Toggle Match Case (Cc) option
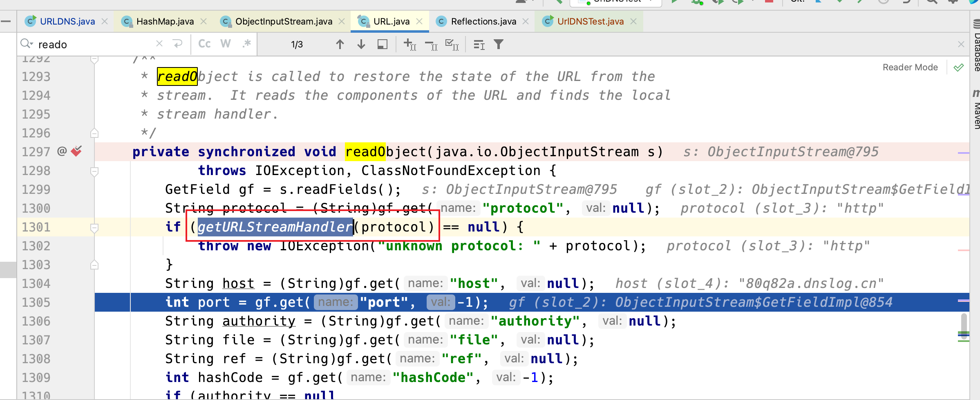Viewport: 980px width, 400px height. click(x=204, y=44)
